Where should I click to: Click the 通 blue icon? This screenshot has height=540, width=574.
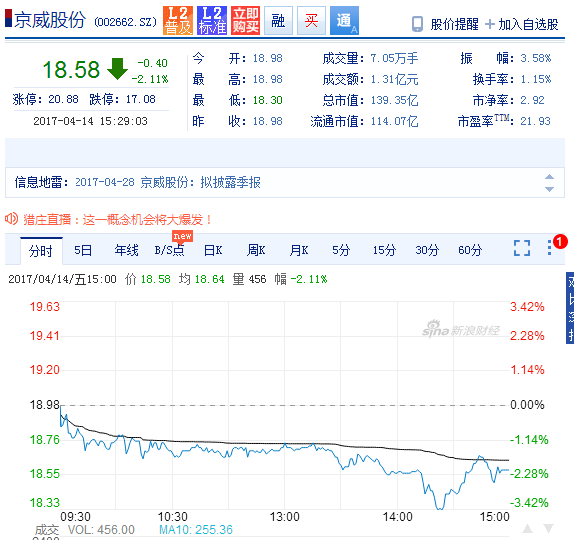coord(344,21)
